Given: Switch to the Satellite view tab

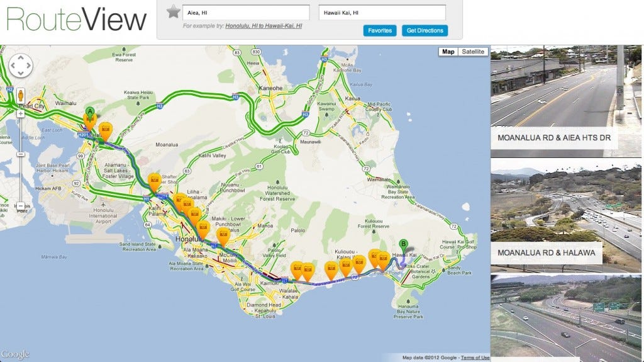Looking at the screenshot, I should (x=473, y=52).
